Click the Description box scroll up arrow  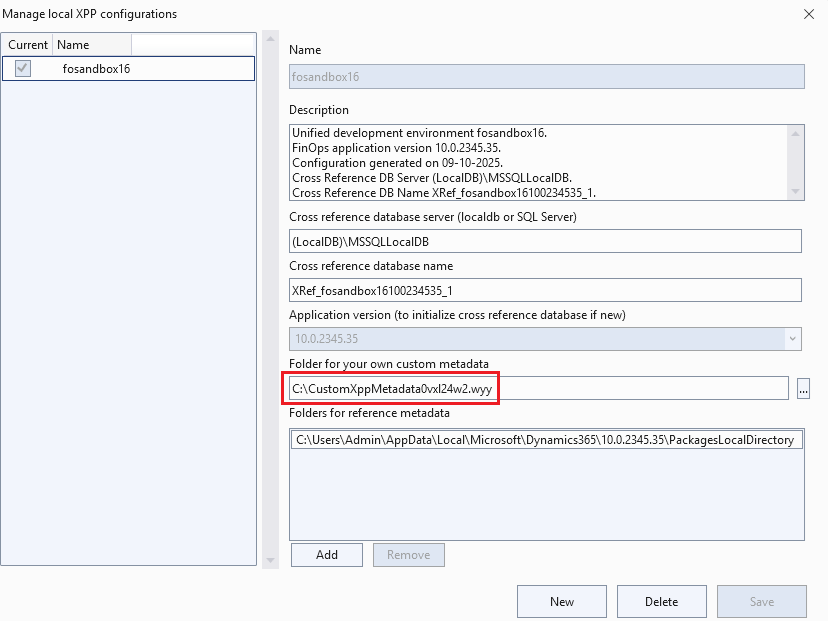tap(795, 133)
